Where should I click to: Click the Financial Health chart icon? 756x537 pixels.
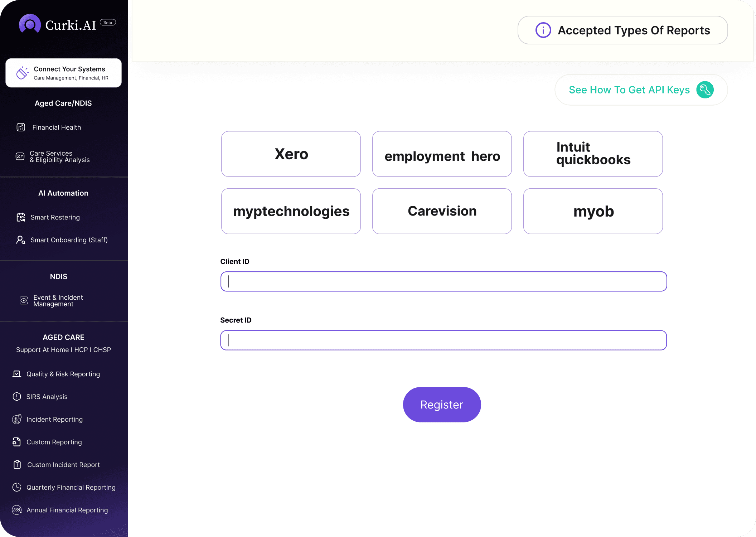[21, 127]
